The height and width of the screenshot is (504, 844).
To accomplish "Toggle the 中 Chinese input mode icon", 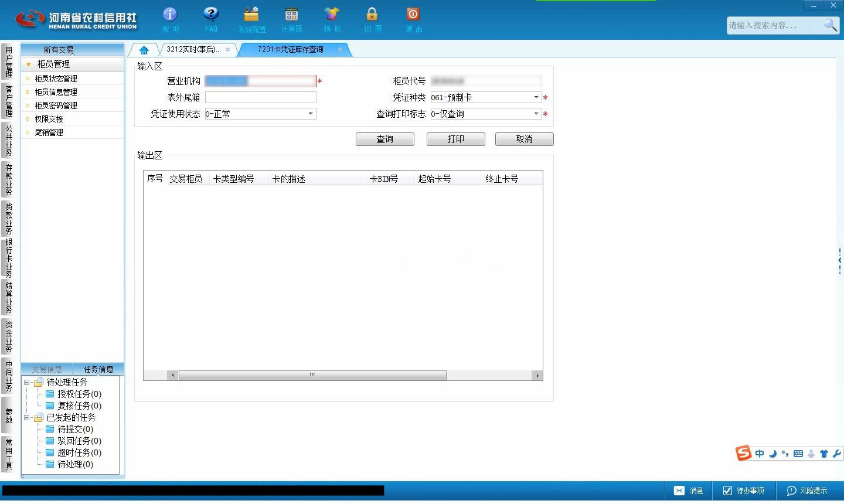I will [x=760, y=454].
